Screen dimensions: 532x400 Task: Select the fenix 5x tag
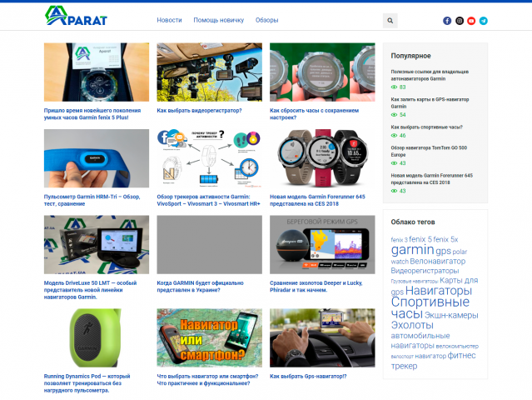point(445,239)
